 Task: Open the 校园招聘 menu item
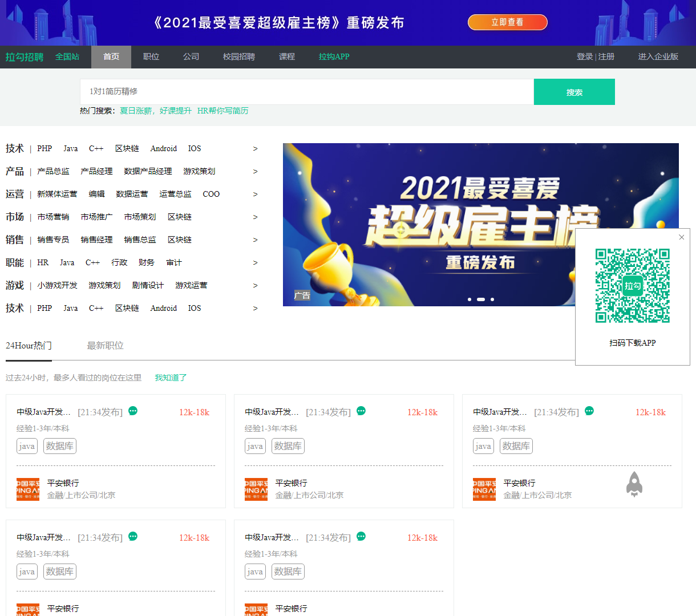click(238, 57)
